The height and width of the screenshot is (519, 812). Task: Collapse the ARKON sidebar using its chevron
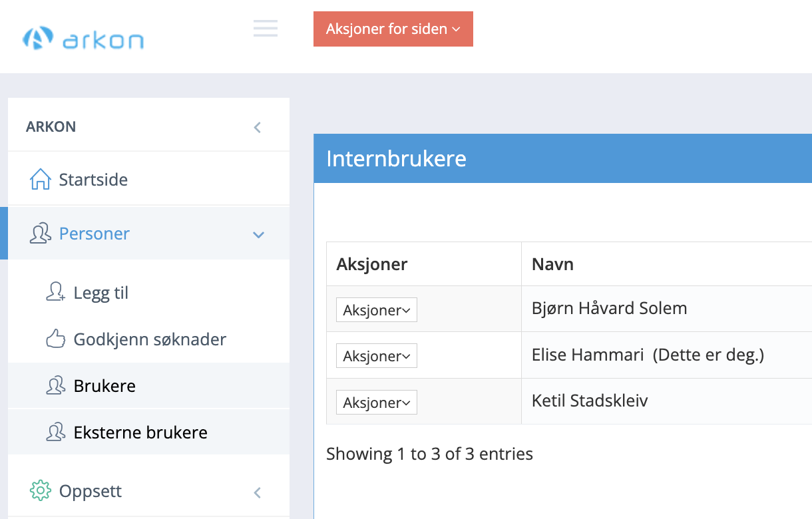pos(257,128)
